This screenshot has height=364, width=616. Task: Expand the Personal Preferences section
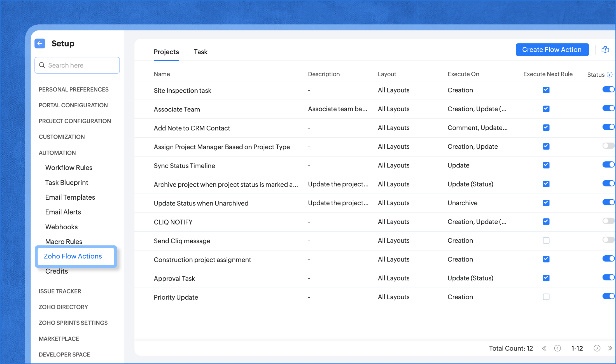point(74,90)
